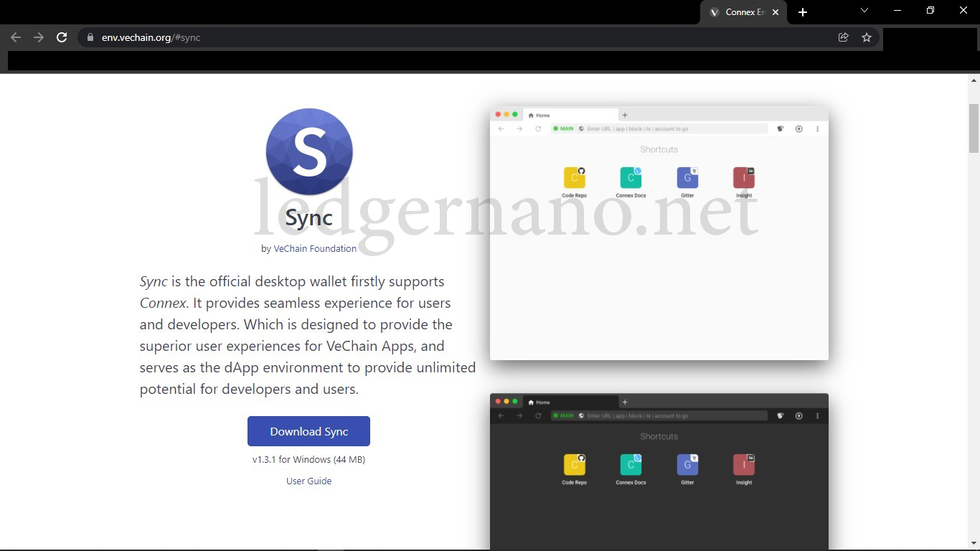Bookmark this page with the star icon
This screenshot has height=551, width=980.
(867, 37)
